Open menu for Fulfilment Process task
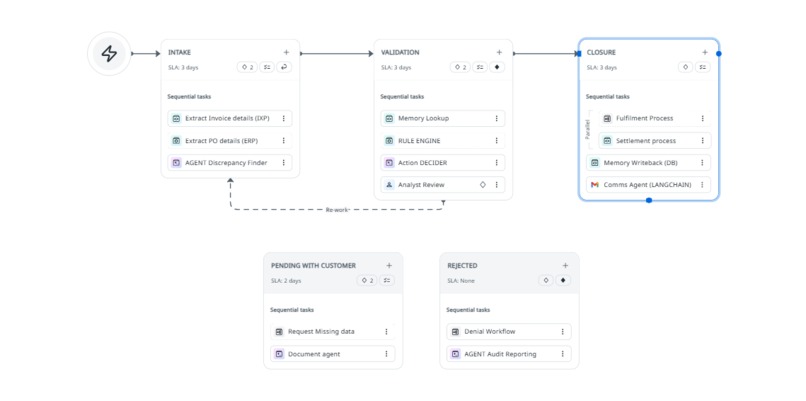The width and height of the screenshot is (806, 401). coord(702,118)
